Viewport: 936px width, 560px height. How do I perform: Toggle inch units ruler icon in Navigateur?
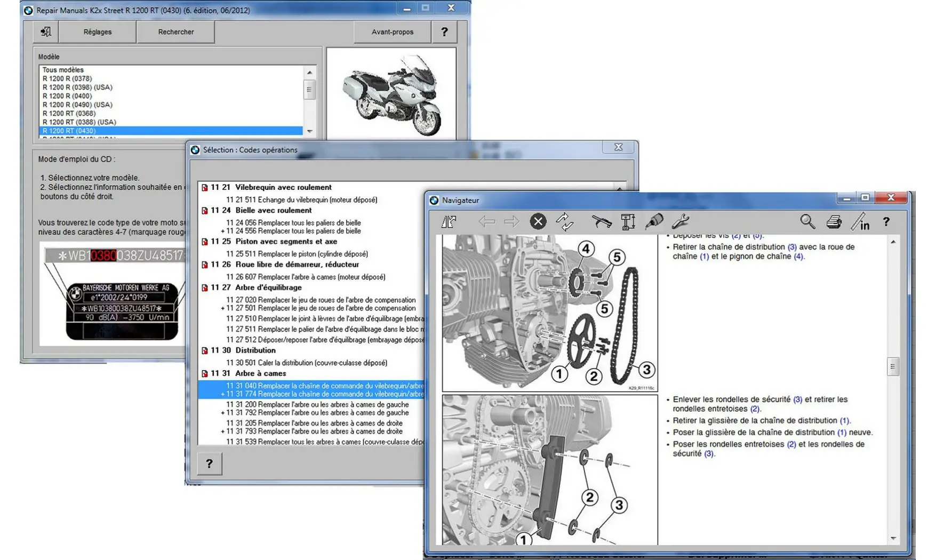[x=860, y=221]
